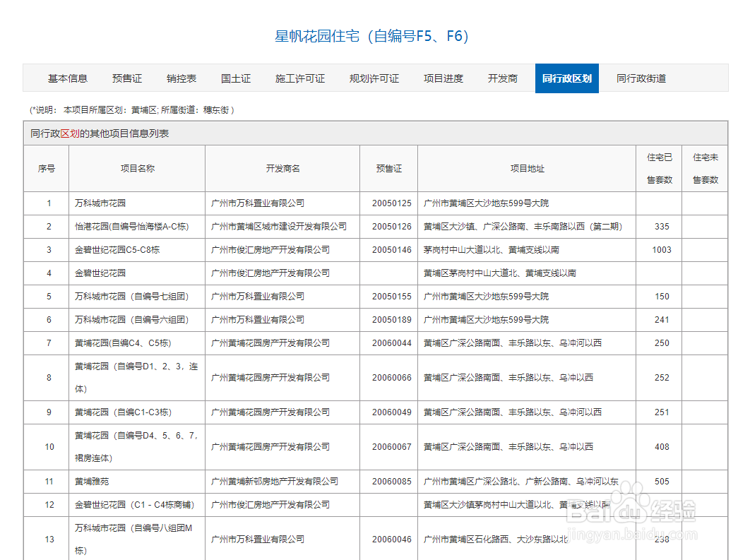738x560 pixels.
Task: Select project 万科城市花园 in row 1
Action: click(100, 203)
